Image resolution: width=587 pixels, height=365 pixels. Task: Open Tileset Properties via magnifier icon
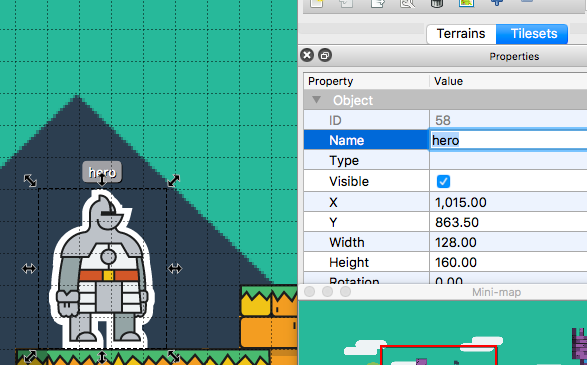[407, 3]
